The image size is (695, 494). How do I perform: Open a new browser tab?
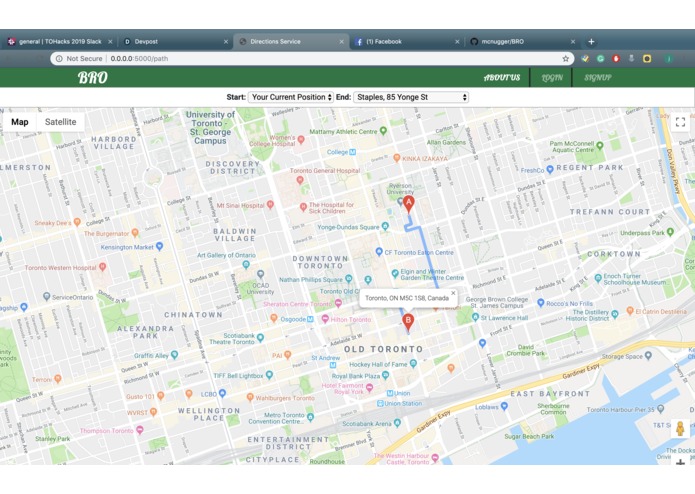click(591, 42)
